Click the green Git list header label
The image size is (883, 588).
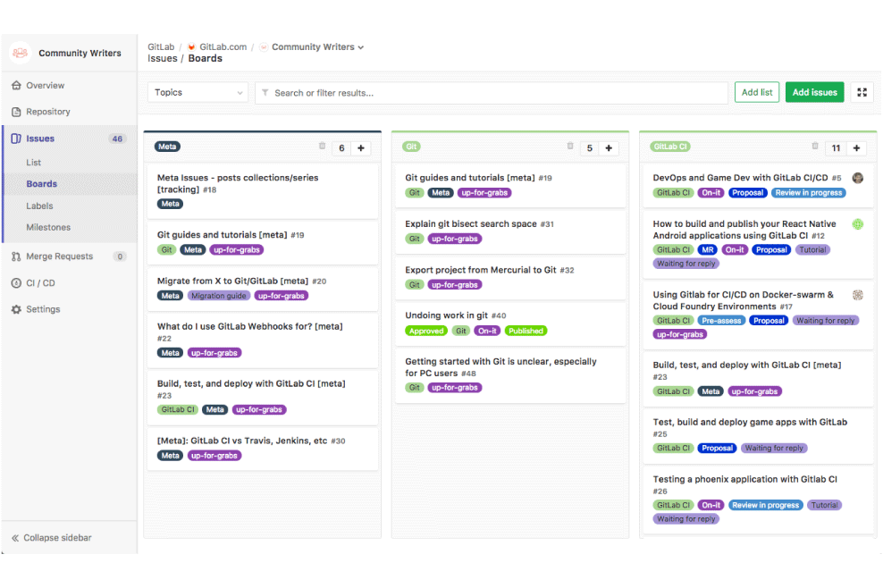pyautogui.click(x=412, y=147)
